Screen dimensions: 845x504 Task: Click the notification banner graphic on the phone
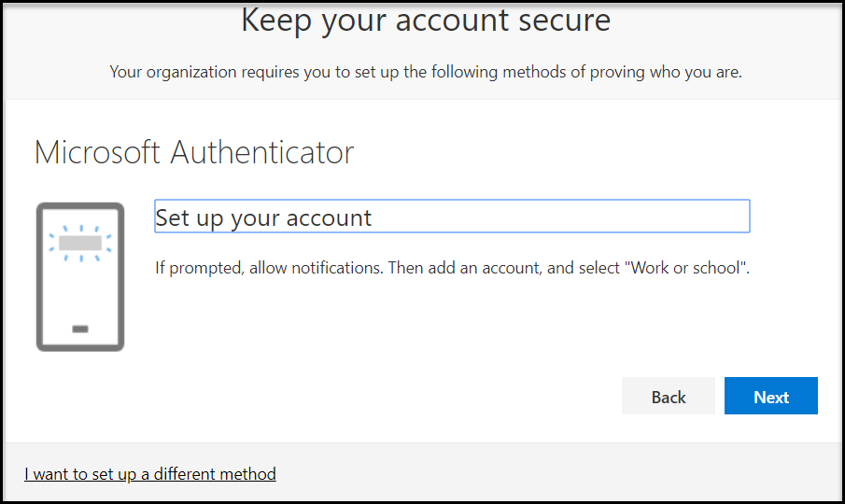(x=80, y=244)
